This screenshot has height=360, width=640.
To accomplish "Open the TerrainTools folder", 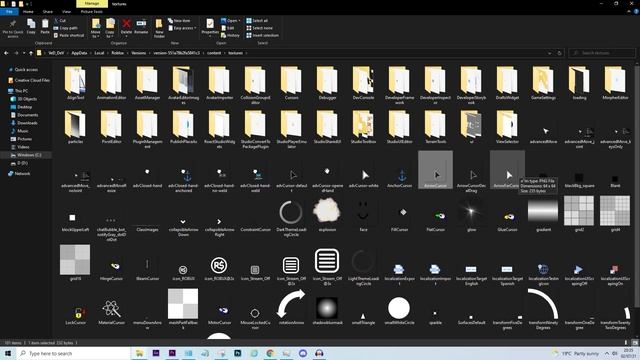I will click(436, 127).
